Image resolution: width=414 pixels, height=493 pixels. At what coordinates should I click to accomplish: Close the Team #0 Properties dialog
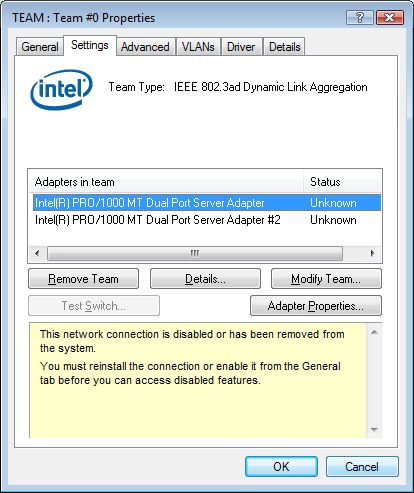pyautogui.click(x=390, y=17)
